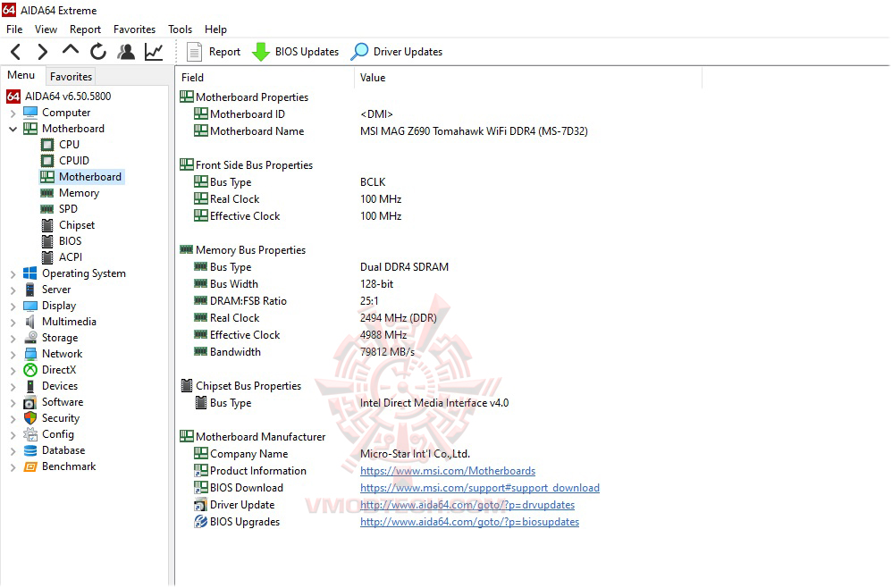Image resolution: width=892 pixels, height=588 pixels.
Task: Switch to the Menu tab
Action: [21, 75]
